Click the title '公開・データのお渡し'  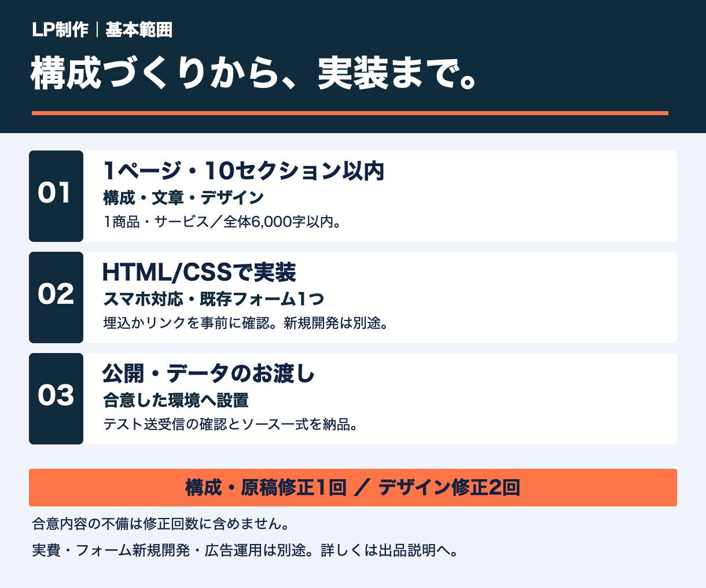209,373
